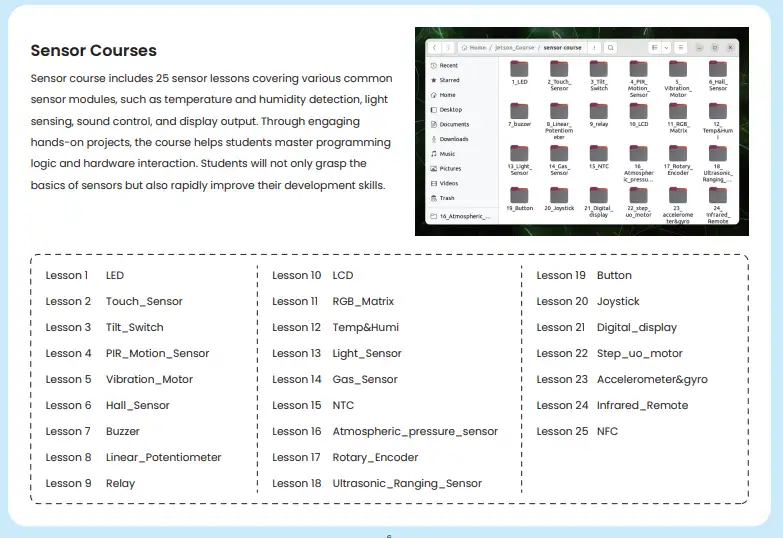Viewport: 783px width, 538px height.
Task: Open Trash in the sidebar
Action: [446, 198]
